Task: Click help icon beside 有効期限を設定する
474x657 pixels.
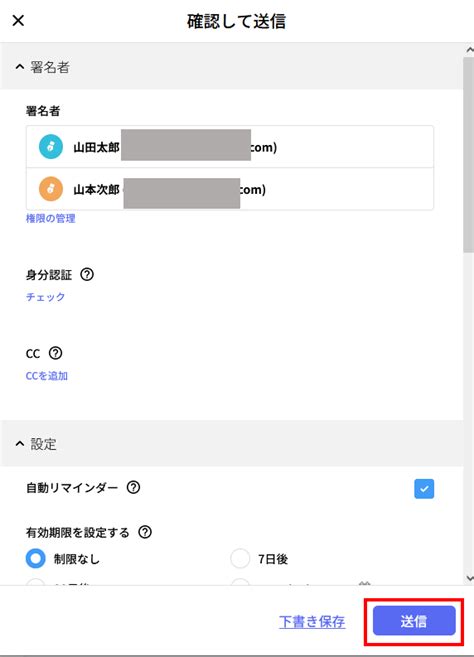Action: (x=145, y=532)
